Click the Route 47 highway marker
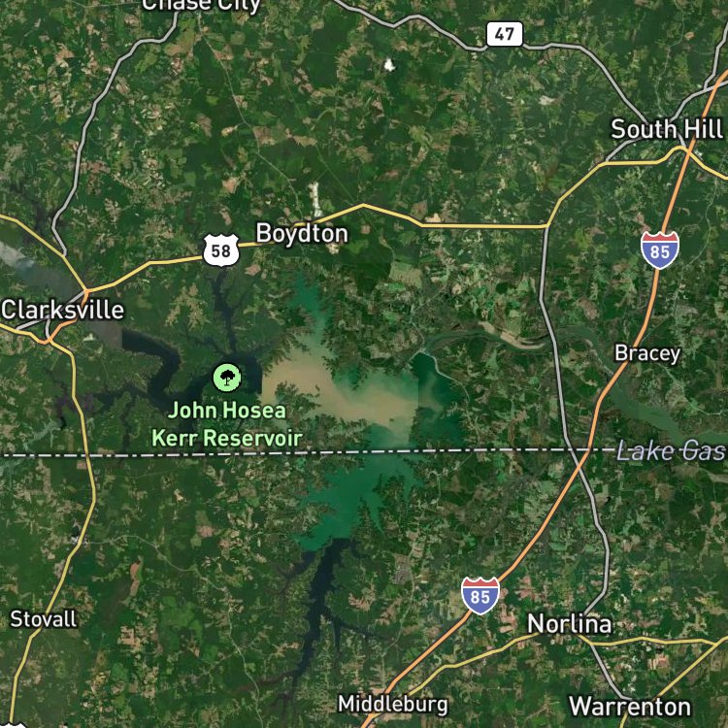The image size is (728, 728). [x=504, y=34]
